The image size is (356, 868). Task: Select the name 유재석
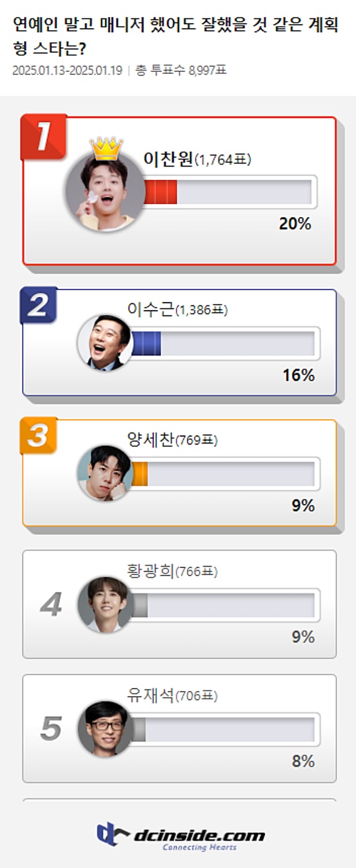[150, 696]
